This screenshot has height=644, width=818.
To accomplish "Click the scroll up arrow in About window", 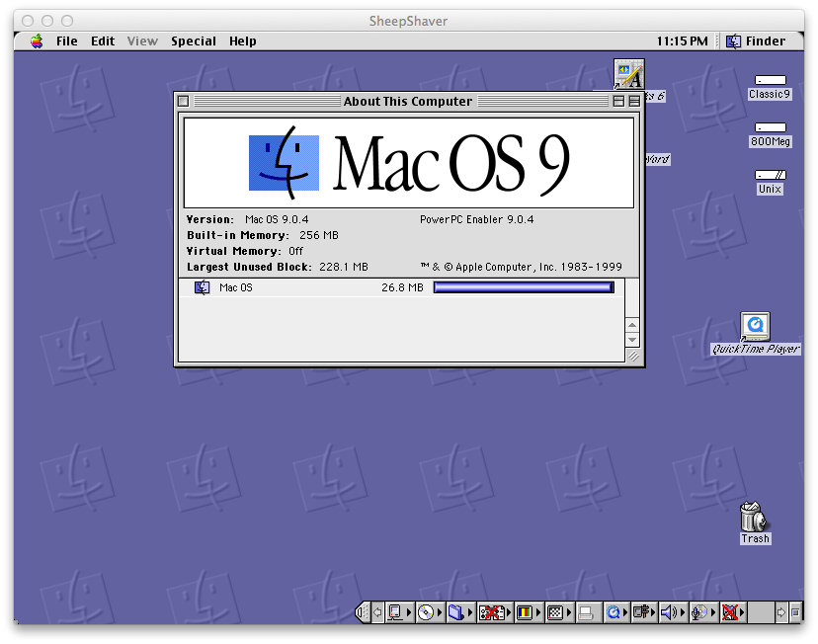I will (632, 325).
